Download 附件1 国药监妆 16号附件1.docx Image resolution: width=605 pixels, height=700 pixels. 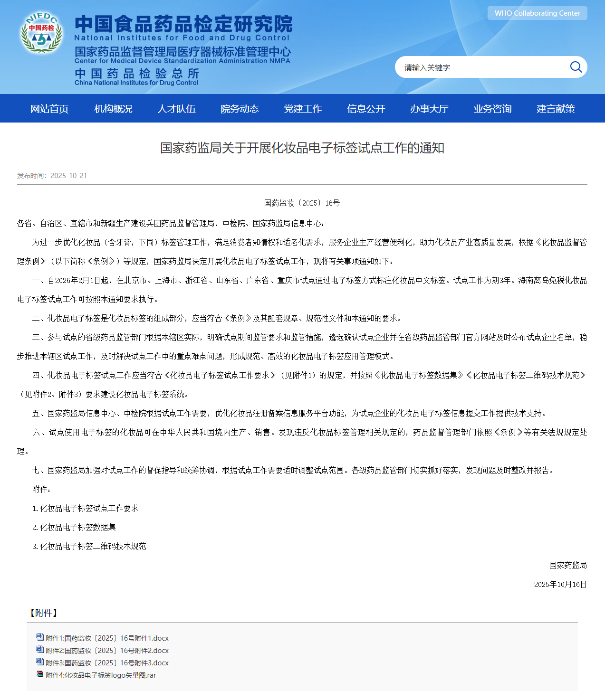107,638
